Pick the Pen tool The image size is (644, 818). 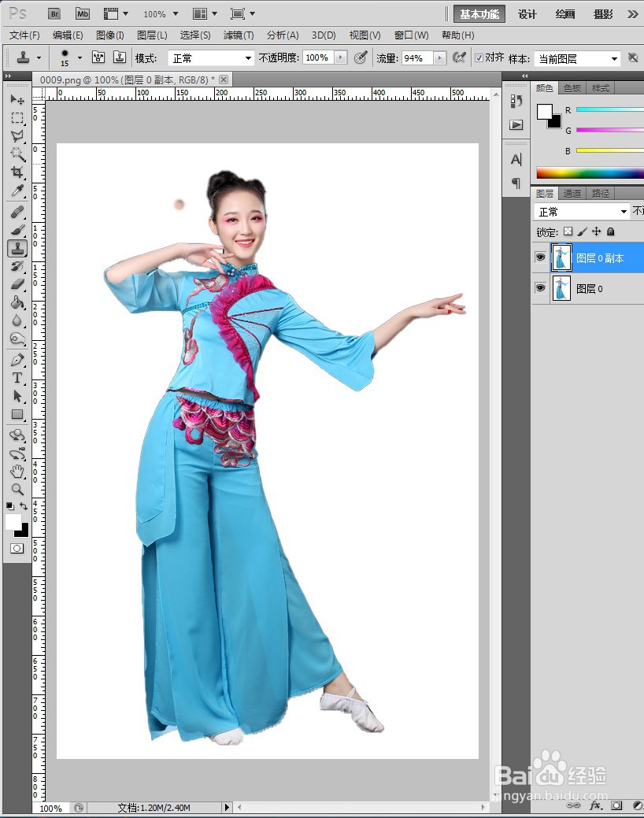point(17,361)
